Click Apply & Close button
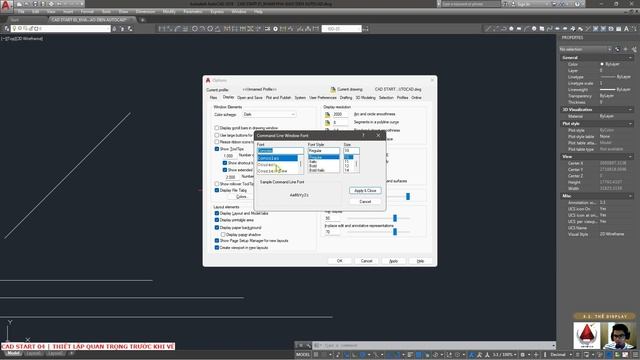Viewport: 640px width, 360px height. pyautogui.click(x=365, y=191)
